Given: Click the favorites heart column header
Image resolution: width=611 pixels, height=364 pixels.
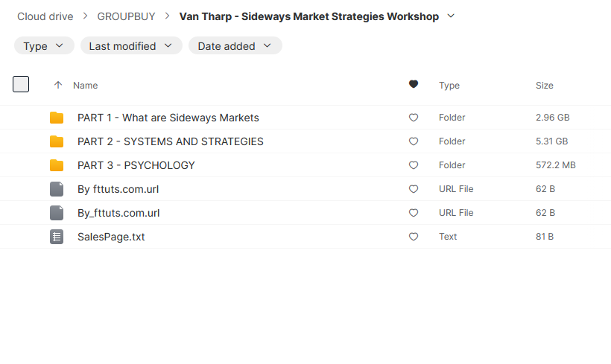Looking at the screenshot, I should point(414,85).
